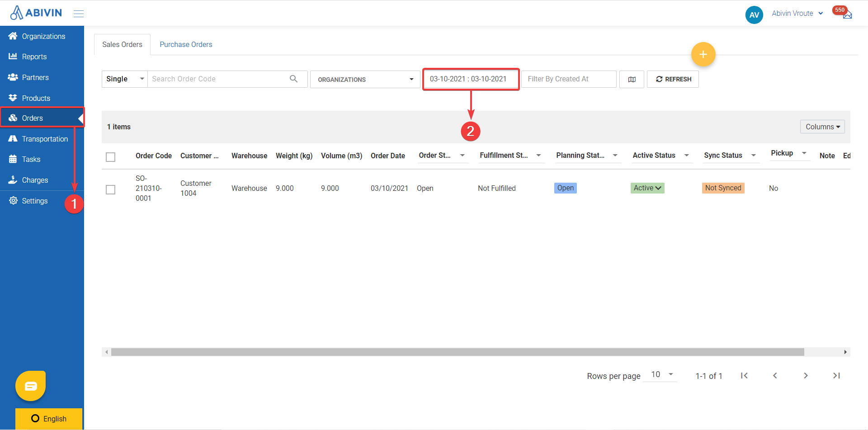Click Customer 1004 cell
Viewport: 868px width, 430px height.
pyautogui.click(x=196, y=188)
